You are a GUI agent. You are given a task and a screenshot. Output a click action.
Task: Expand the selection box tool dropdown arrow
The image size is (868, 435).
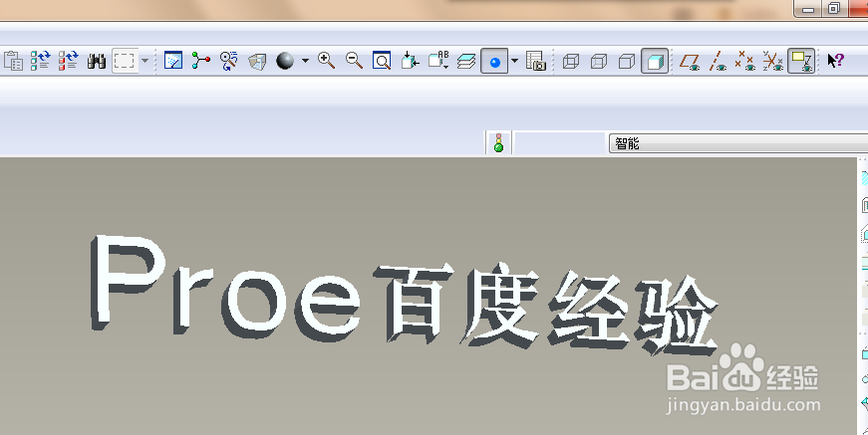pos(145,61)
